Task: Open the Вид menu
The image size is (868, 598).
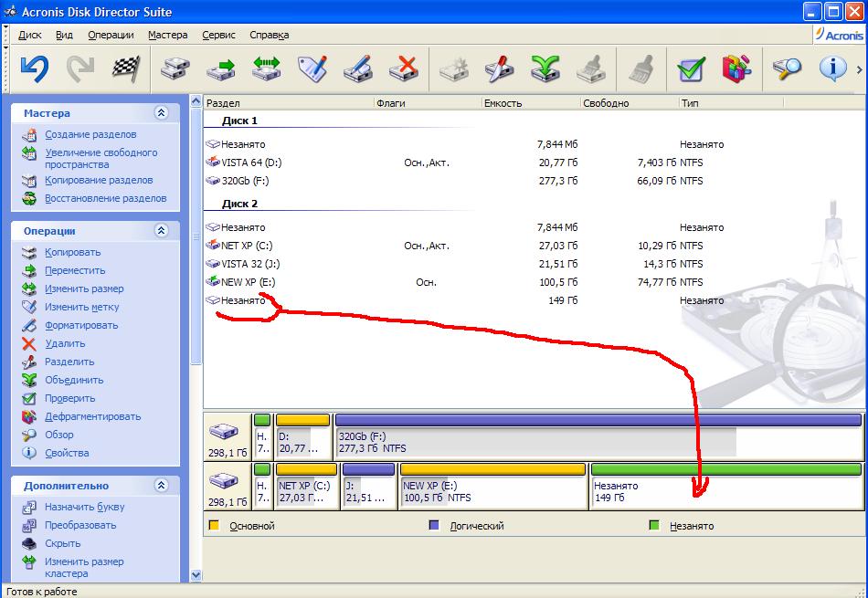Action: coord(64,35)
